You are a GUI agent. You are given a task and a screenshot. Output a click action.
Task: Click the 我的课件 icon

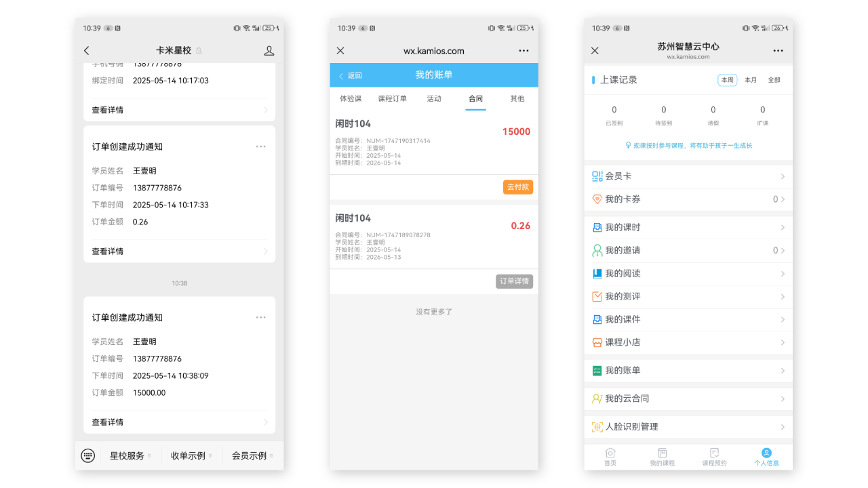coord(597,319)
